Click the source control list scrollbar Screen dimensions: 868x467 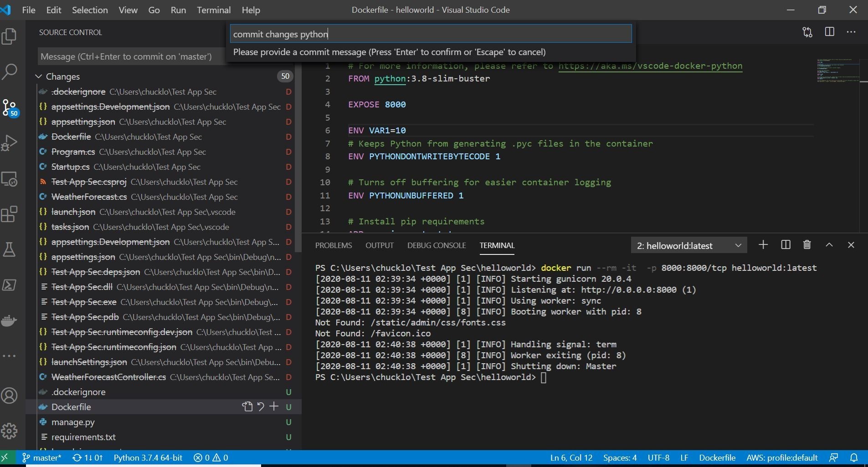point(298,168)
